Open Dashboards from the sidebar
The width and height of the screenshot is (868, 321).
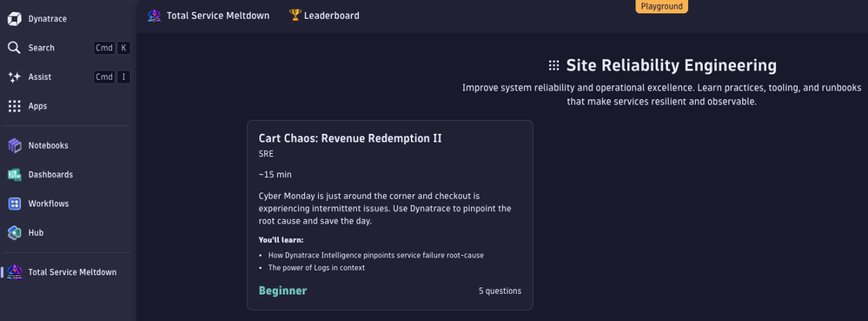(x=50, y=175)
